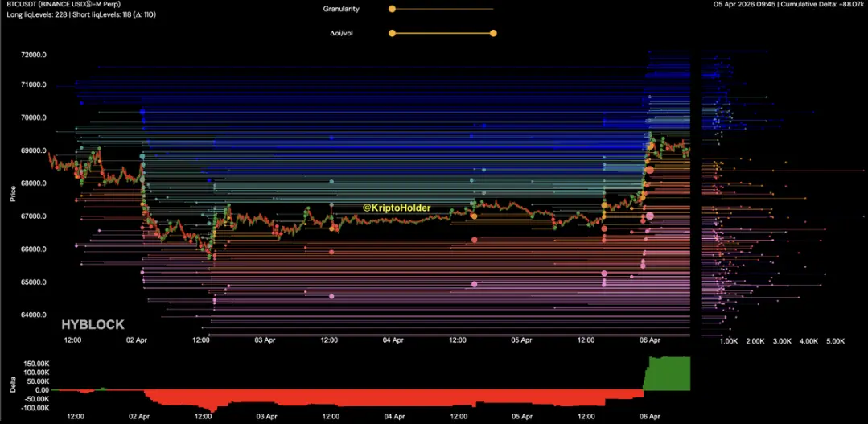Click the 04 Apr label under Delta panel
This screenshot has width=868, height=424.
[396, 416]
